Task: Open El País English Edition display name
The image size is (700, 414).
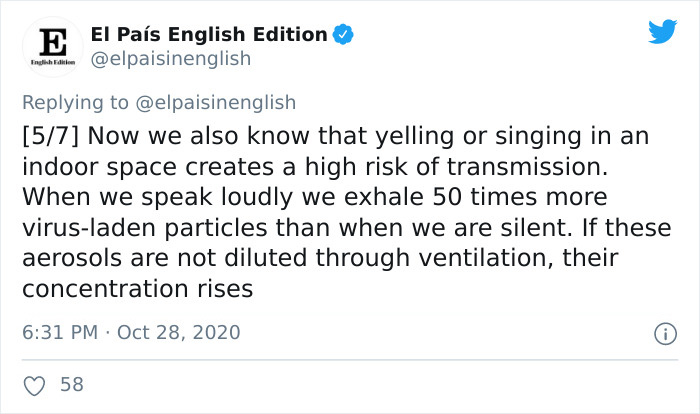Action: pos(209,34)
